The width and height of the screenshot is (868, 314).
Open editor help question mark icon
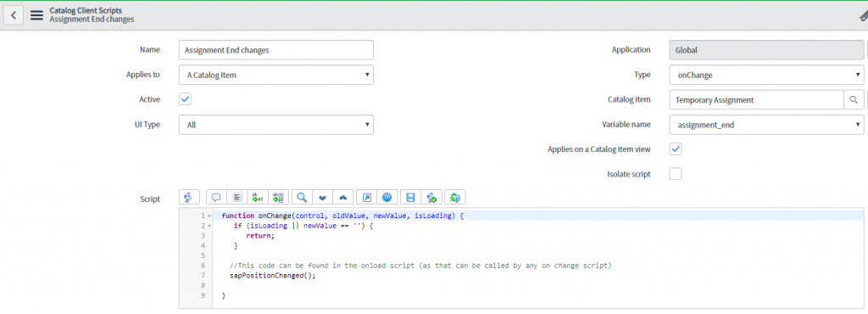pos(387,197)
